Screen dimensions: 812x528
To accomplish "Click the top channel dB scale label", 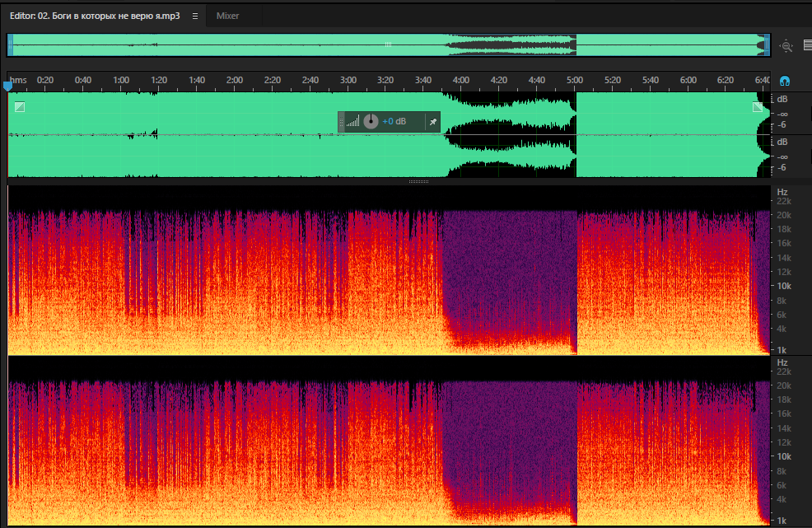I will [x=782, y=99].
